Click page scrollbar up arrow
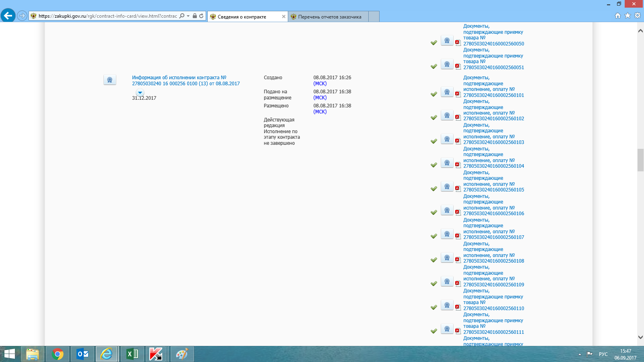 tap(640, 31)
